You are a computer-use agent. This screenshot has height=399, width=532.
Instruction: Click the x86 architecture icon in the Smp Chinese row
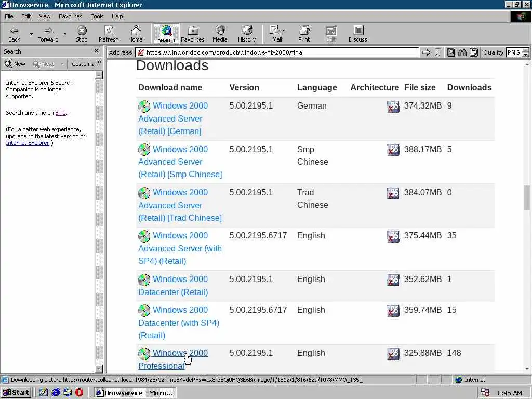coord(393,150)
